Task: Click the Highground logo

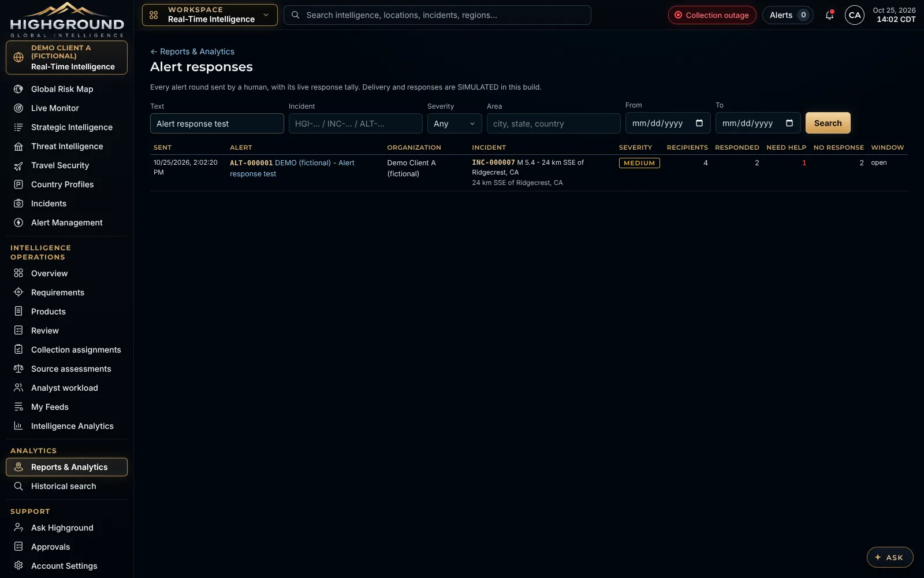Action: (x=67, y=20)
